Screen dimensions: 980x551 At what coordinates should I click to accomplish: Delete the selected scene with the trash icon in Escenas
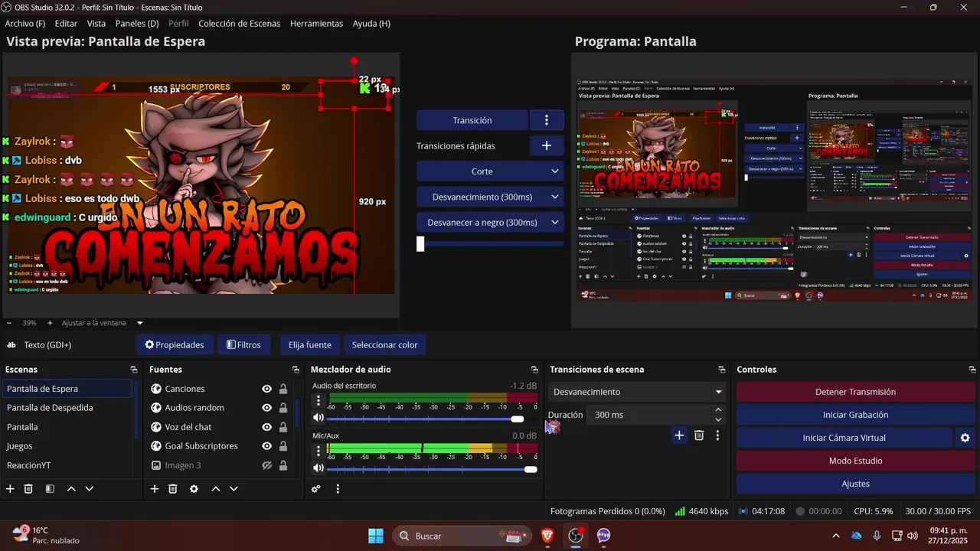pos(28,488)
